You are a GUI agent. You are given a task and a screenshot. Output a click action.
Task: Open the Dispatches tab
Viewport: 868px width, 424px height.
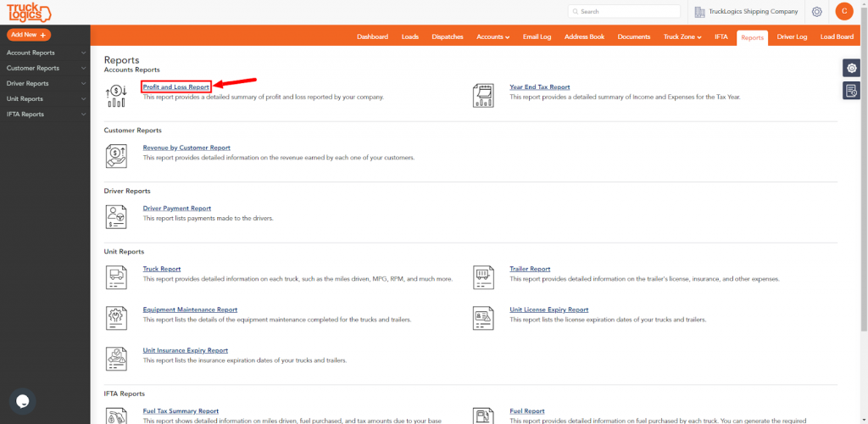pyautogui.click(x=448, y=37)
